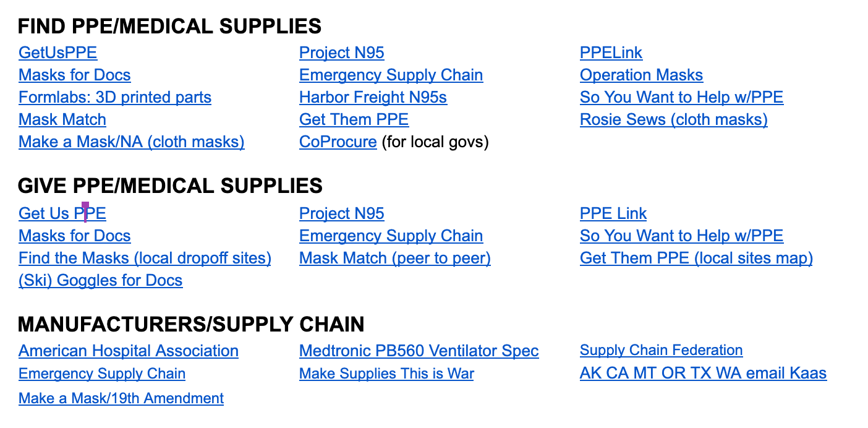
Task: Click Medtronic PB560 Ventilator Spec link
Action: (419, 351)
